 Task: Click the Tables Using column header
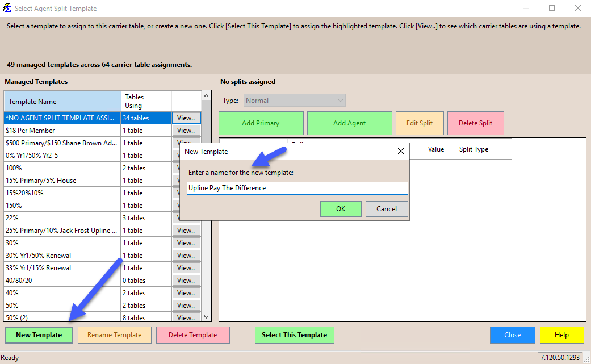[146, 101]
